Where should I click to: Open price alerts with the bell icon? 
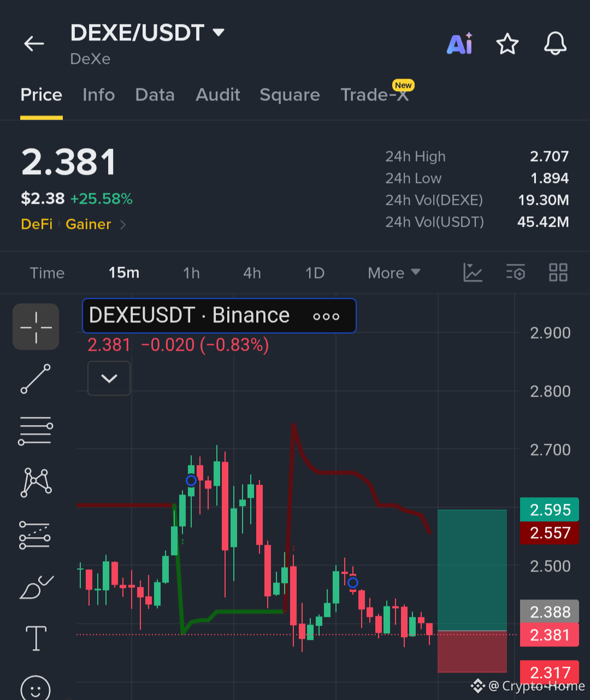[555, 43]
